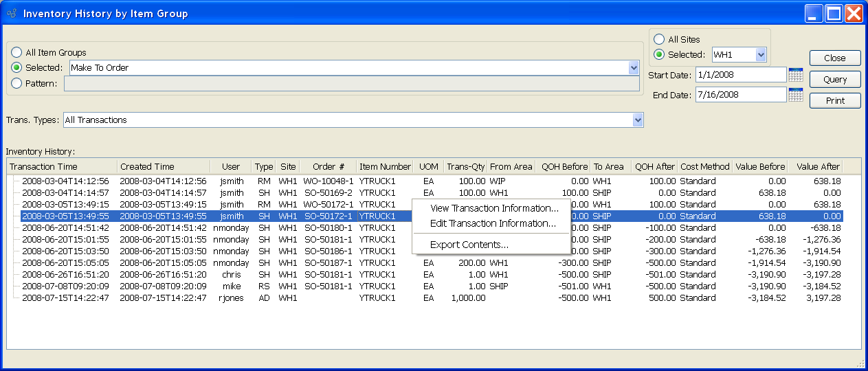Choose View Transaction Information from context menu
868x371 pixels.
[493, 208]
